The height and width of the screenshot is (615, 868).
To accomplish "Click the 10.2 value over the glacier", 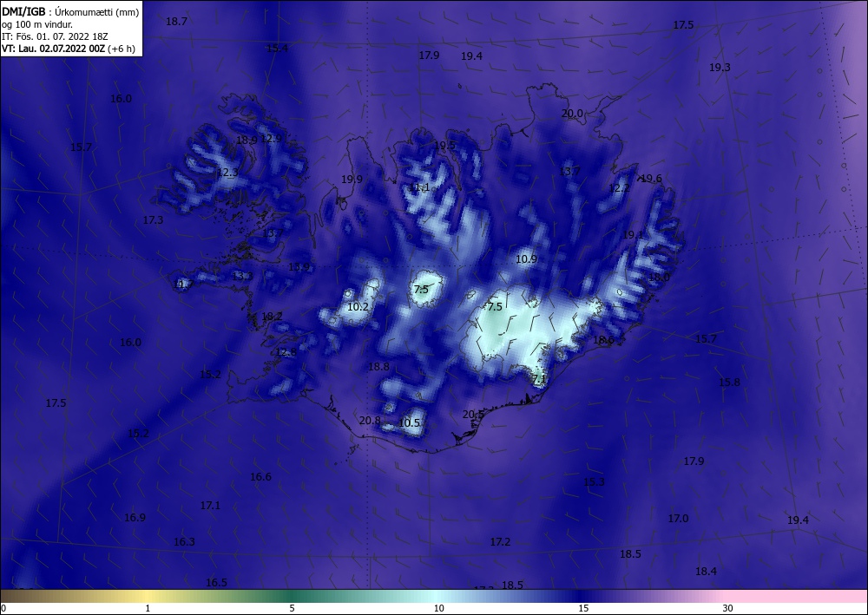I will pos(358,307).
